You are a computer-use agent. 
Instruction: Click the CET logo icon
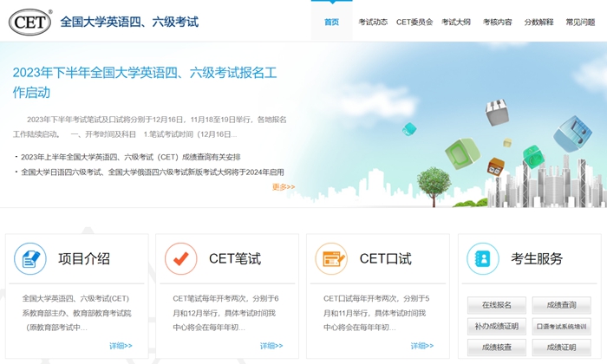[30, 21]
